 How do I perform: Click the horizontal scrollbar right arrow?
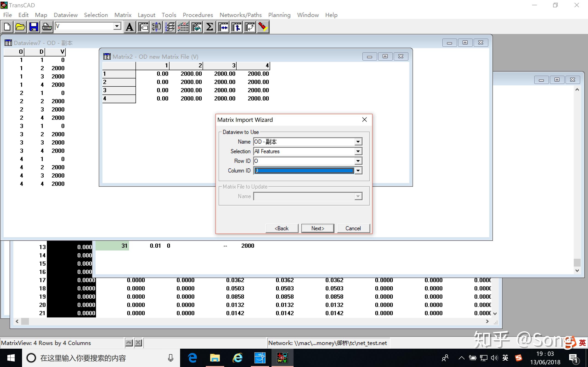(487, 321)
